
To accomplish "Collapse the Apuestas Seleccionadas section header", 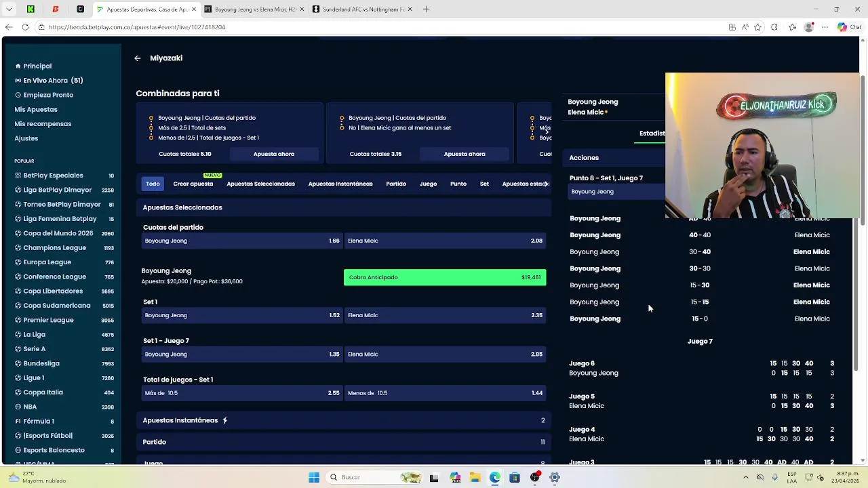I will click(344, 207).
